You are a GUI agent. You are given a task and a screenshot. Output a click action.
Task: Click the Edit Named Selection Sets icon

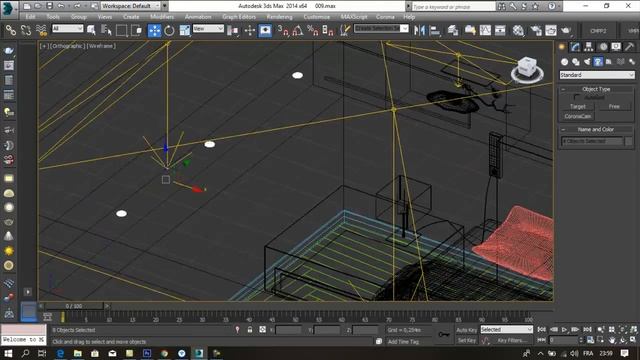pos(345,30)
